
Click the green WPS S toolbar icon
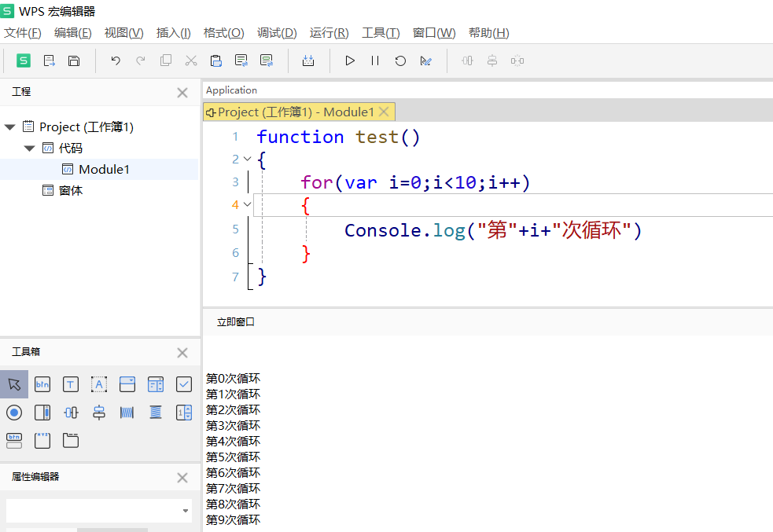click(x=23, y=61)
